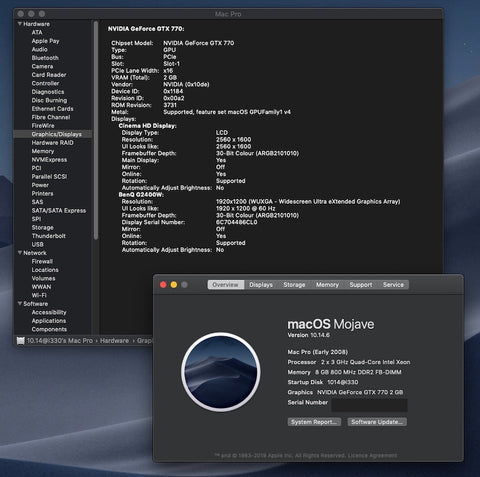Click the 'Cinema HD Display:' heading
The height and width of the screenshot is (477, 480).
pos(147,126)
